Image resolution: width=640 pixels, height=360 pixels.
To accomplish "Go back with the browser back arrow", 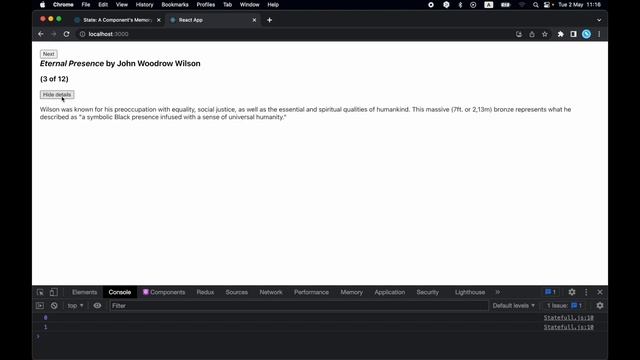I will point(41,34).
